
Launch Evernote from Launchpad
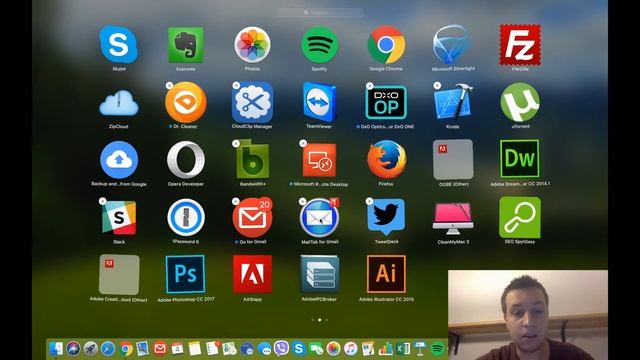(186, 45)
